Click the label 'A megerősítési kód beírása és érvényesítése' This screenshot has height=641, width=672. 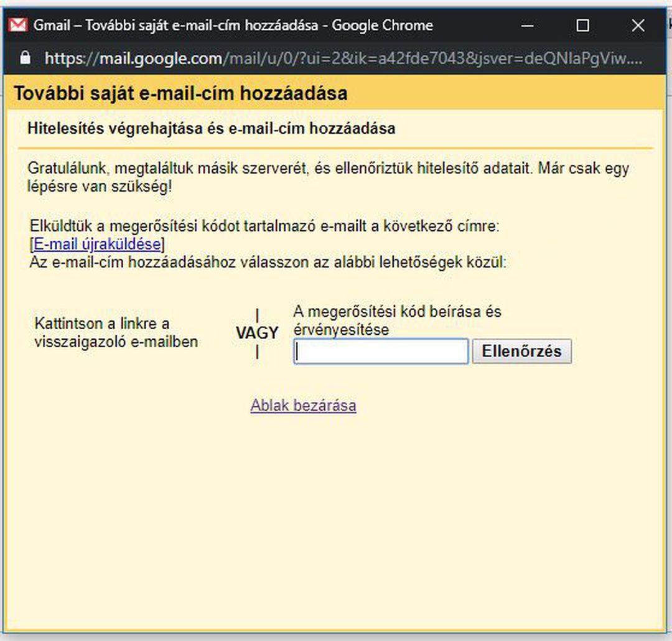pos(397,320)
